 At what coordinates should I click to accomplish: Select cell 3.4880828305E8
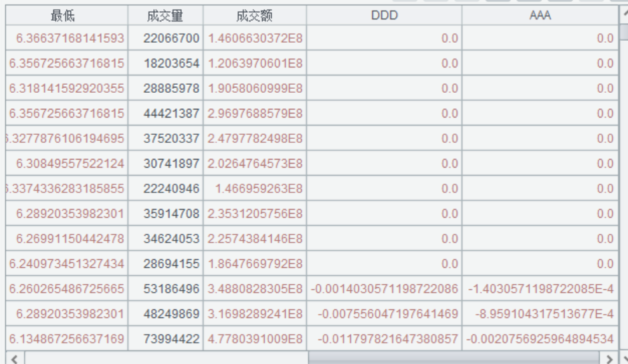255,289
